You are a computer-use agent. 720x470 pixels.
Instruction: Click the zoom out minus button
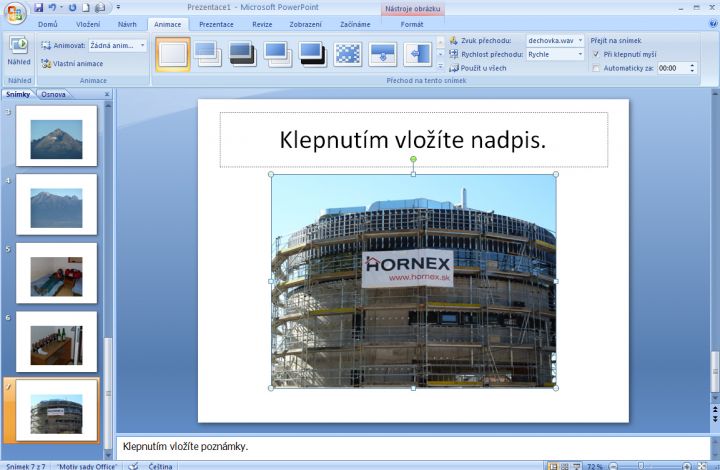tap(613, 466)
